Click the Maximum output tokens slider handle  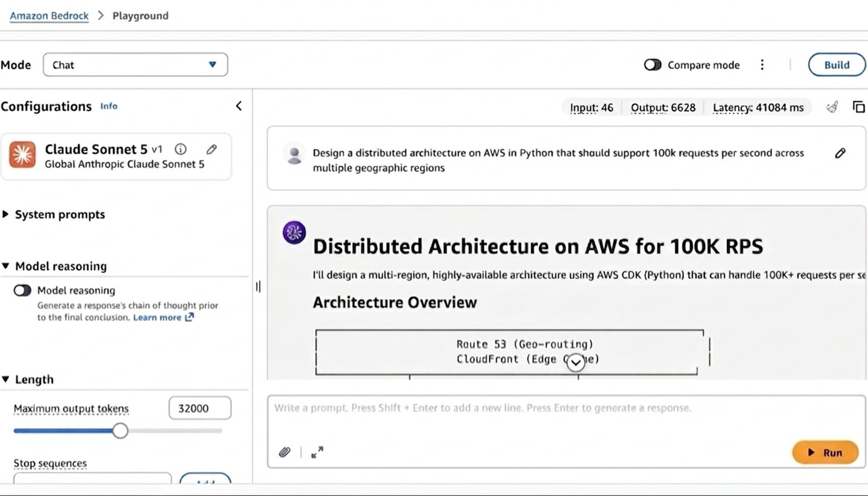[120, 431]
